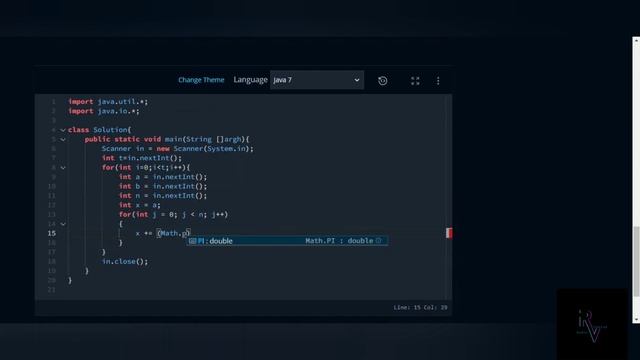
Task: Collapse the inner block fold arrow at line 14
Action: tap(63, 224)
